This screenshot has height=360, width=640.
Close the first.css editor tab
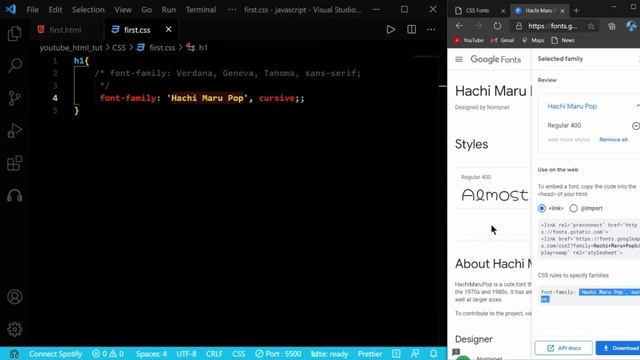click(x=169, y=29)
